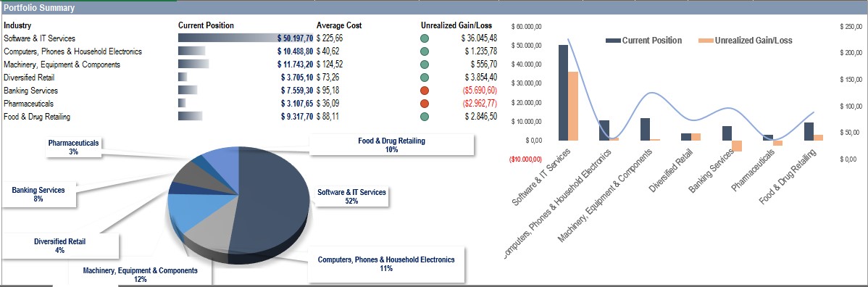
Task: Select the Unrealized Gain/Loss legend marker
Action: pyautogui.click(x=706, y=41)
